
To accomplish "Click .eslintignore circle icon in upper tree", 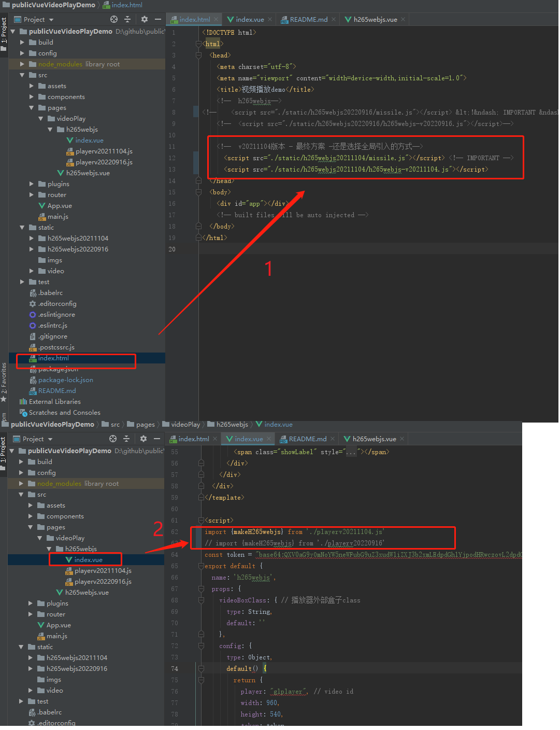I will pyautogui.click(x=33, y=315).
